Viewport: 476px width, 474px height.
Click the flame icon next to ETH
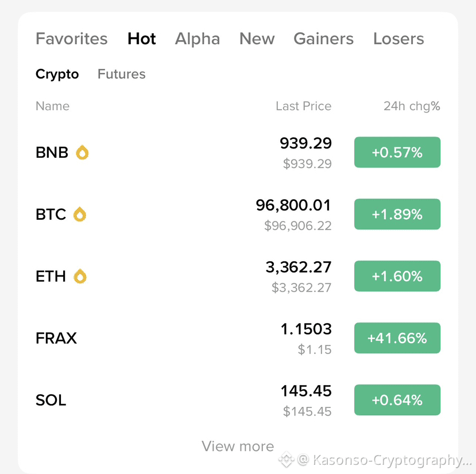(x=80, y=277)
